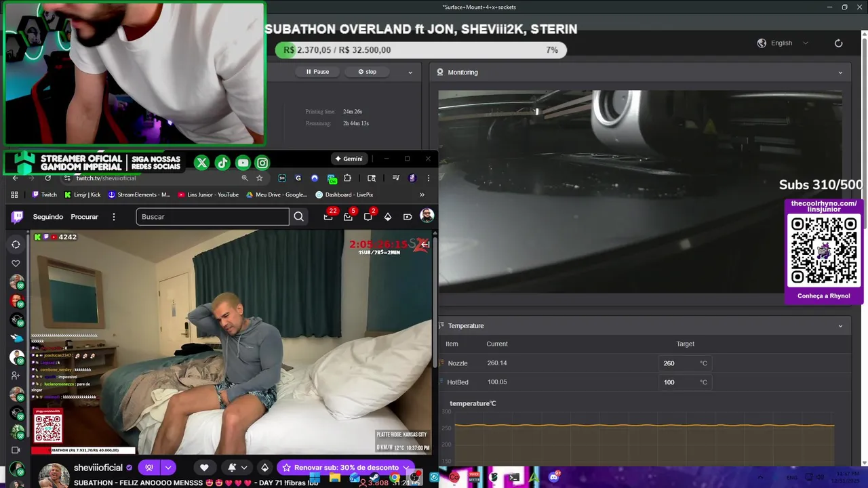Collapse the Monitoring panel
Image resolution: width=868 pixels, height=488 pixels.
(x=840, y=73)
